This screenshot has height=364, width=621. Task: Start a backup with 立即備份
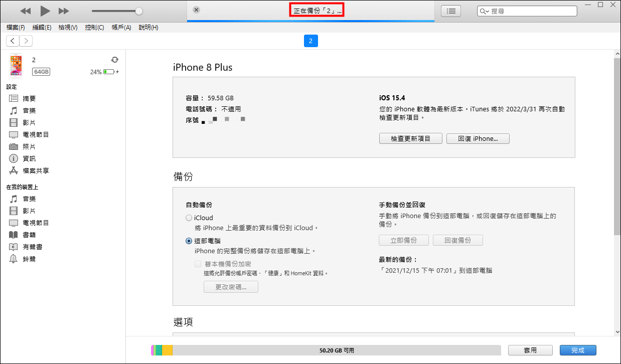pyautogui.click(x=404, y=240)
